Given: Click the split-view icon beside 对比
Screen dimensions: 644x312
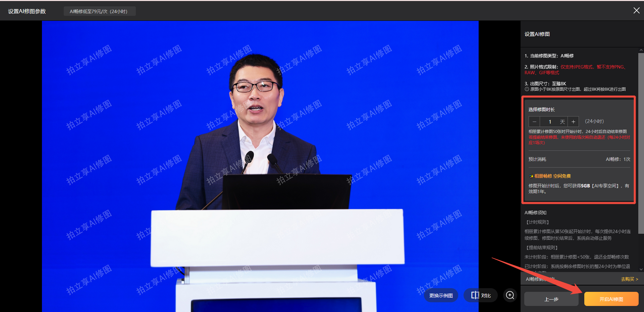Looking at the screenshot, I should 475,295.
